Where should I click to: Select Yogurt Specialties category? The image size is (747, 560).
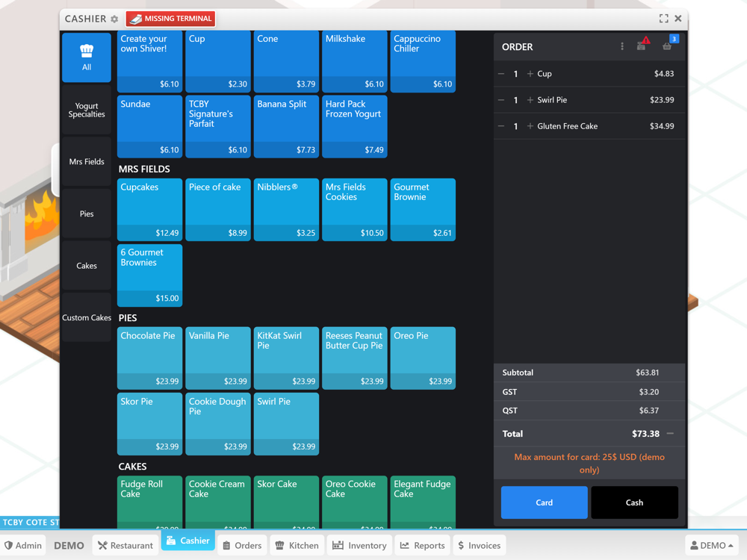[86, 110]
